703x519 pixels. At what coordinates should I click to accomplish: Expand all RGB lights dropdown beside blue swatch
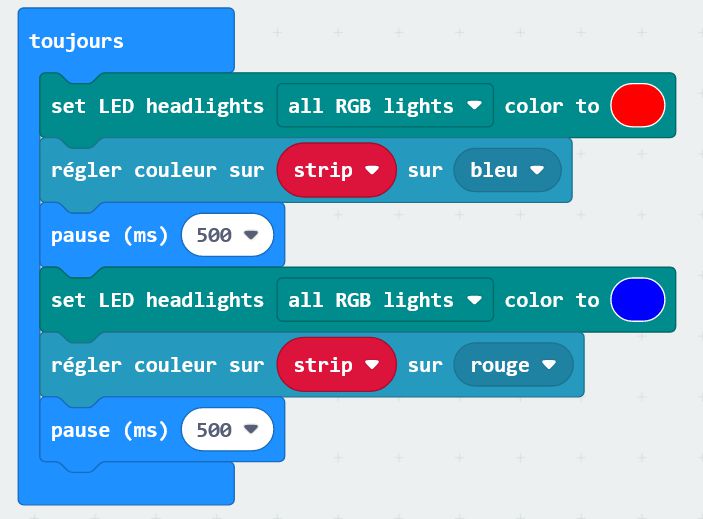(385, 300)
